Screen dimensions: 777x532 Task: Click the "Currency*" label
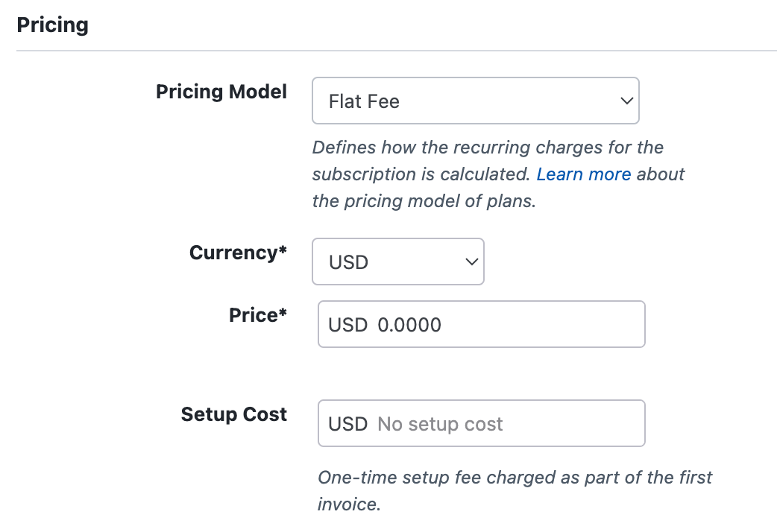[238, 253]
